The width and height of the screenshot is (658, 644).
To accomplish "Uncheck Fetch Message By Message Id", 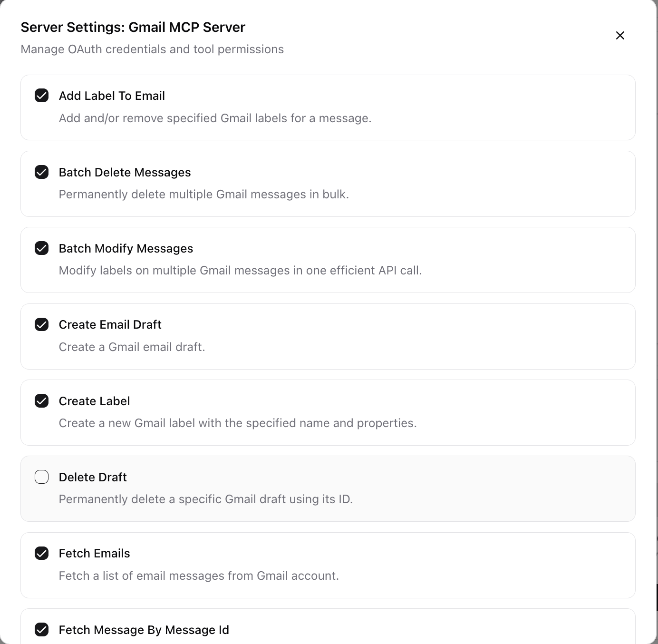I will click(x=42, y=629).
